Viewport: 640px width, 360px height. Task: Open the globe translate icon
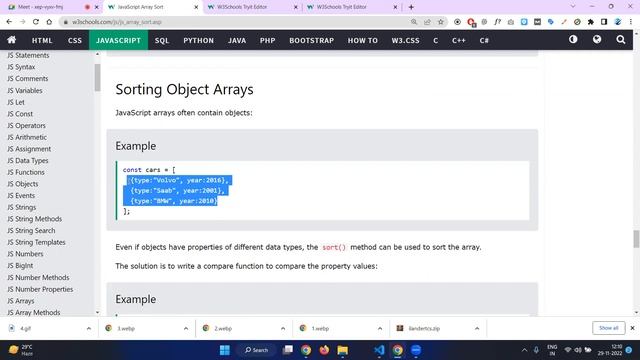[x=597, y=40]
